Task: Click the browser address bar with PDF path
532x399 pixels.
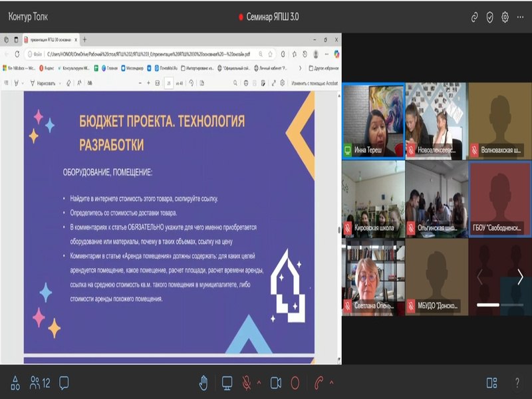Action: (148, 54)
